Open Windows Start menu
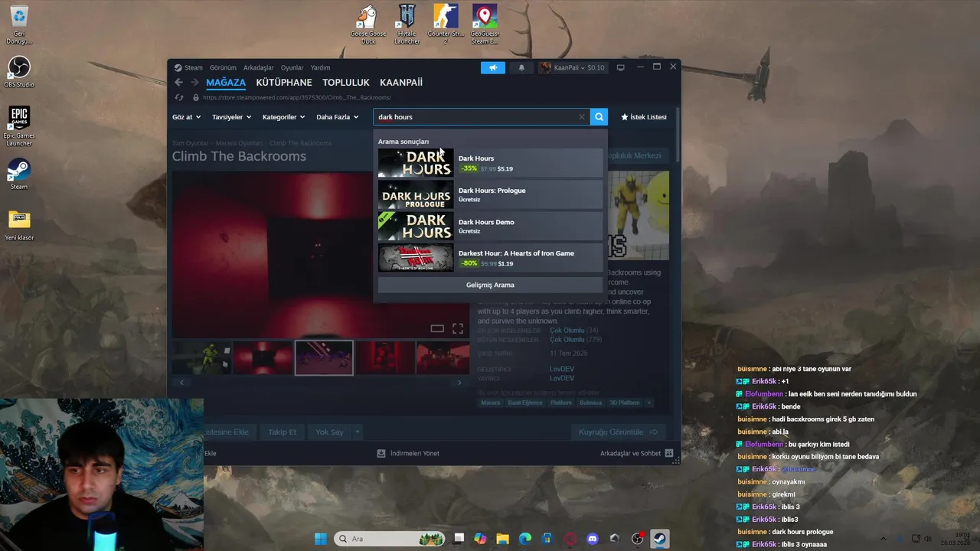The width and height of the screenshot is (980, 551). coord(321,539)
